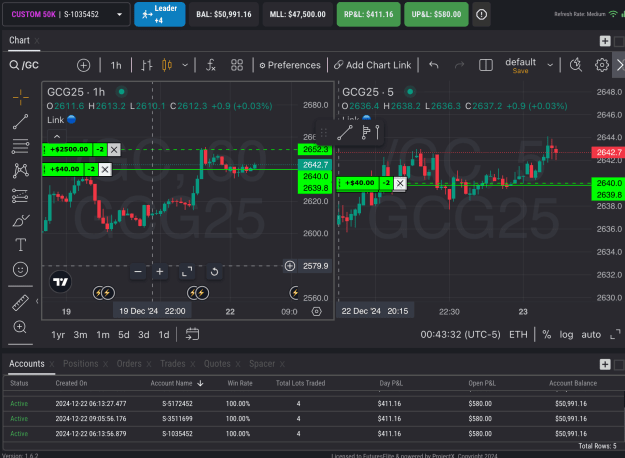Image resolution: width=625 pixels, height=458 pixels.
Task: Switch to the Quotes tab
Action: (x=217, y=364)
